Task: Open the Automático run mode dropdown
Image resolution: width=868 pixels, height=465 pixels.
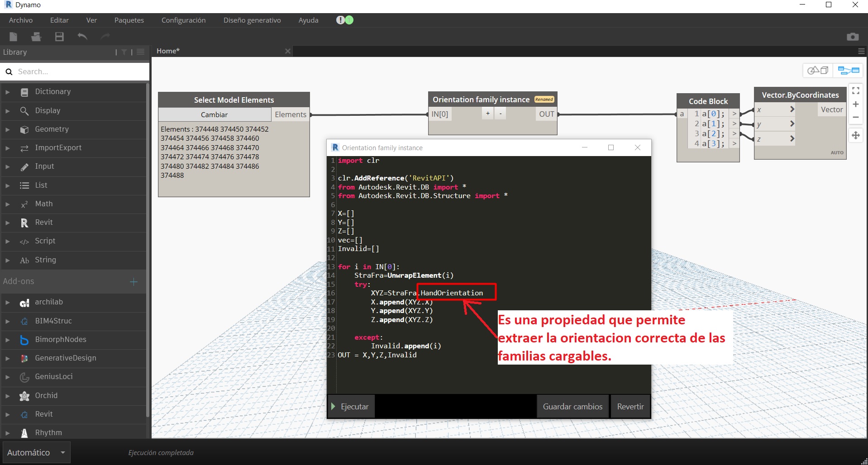Action: [x=37, y=452]
